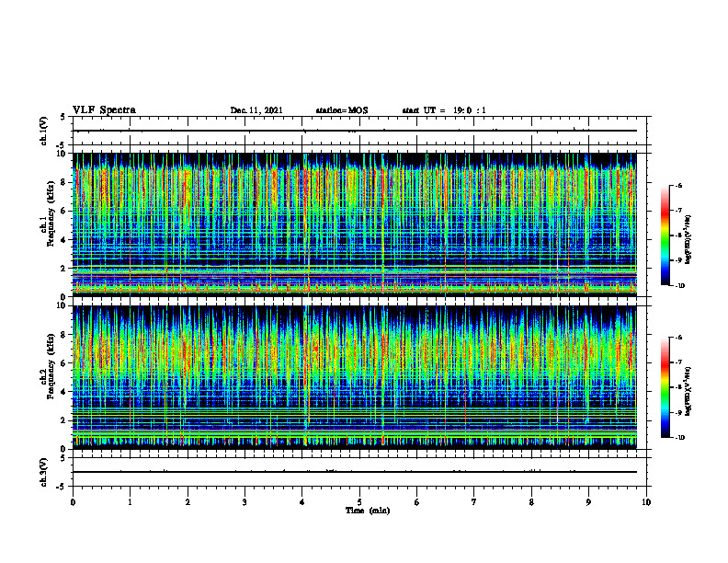Select the "4" kHz tick on ch.2 spectrogram
The image size is (728, 563).
point(63,392)
